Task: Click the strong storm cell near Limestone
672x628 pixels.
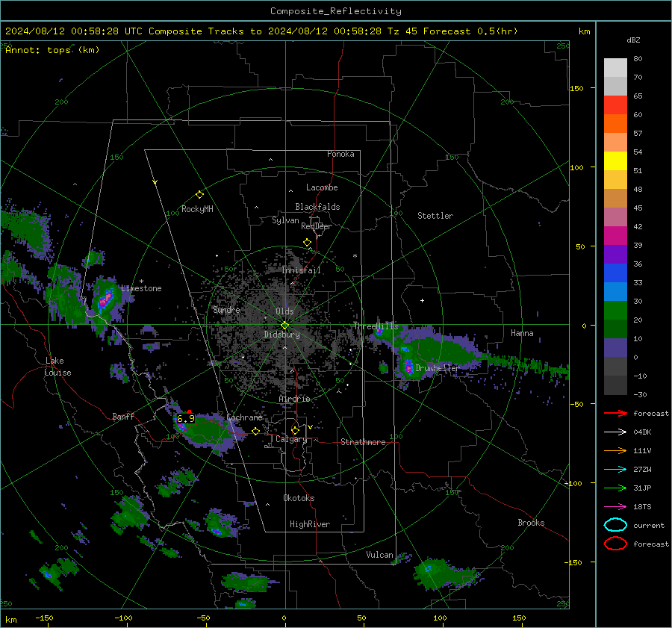Action: [105, 299]
